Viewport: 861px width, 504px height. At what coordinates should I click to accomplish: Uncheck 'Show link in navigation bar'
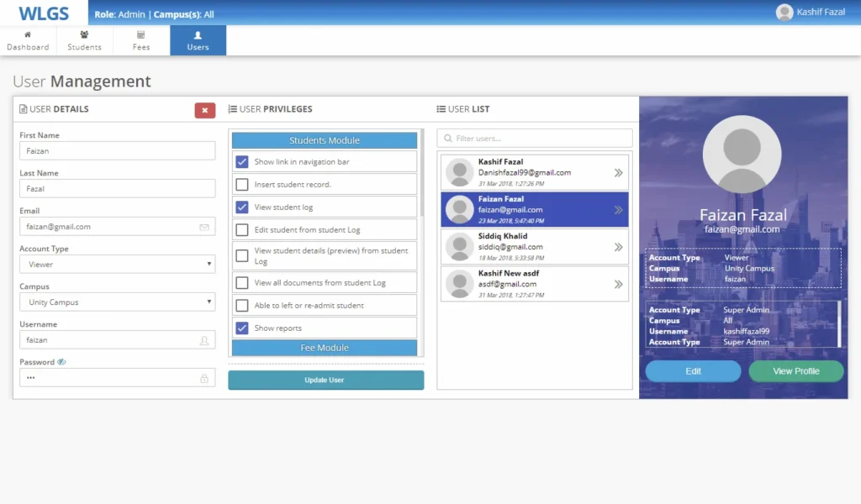[x=242, y=162]
